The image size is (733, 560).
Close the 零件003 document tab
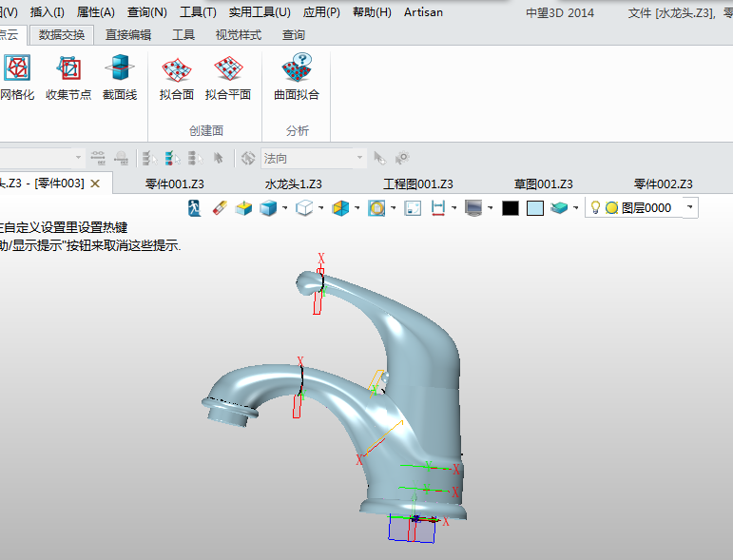pos(95,183)
